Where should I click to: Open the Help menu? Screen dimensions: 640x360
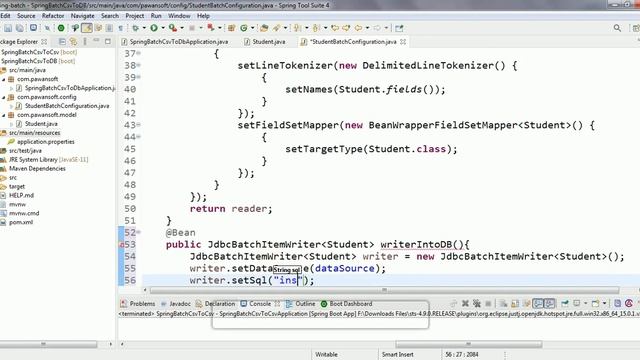click(x=203, y=16)
